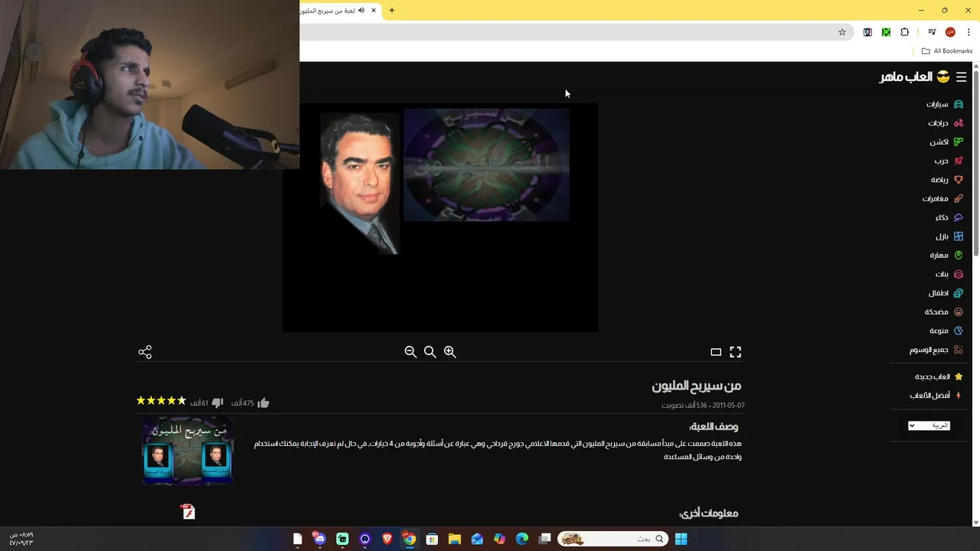This screenshot has height=551, width=980.
Task: Launch Microsoft Edge from taskbar
Action: click(x=522, y=539)
